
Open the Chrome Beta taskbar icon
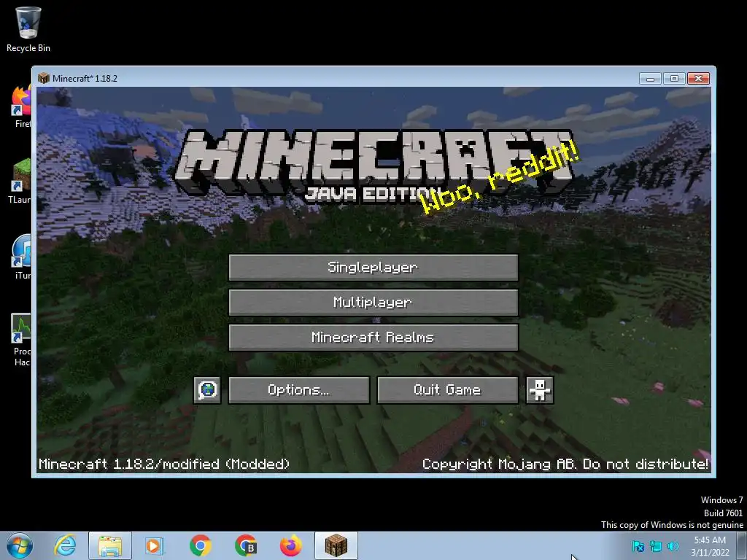point(246,545)
